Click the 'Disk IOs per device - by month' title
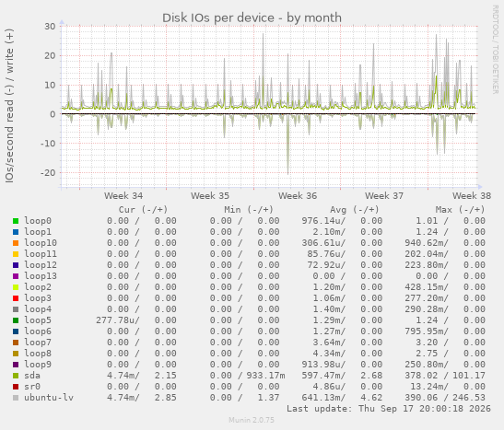Image resolution: width=504 pixels, height=430 pixels. [x=252, y=17]
